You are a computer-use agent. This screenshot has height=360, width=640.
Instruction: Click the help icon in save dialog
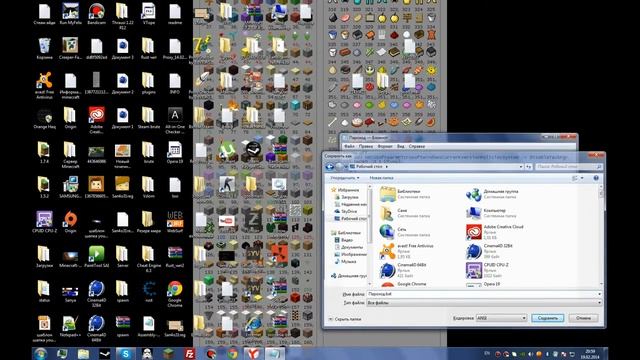click(596, 178)
